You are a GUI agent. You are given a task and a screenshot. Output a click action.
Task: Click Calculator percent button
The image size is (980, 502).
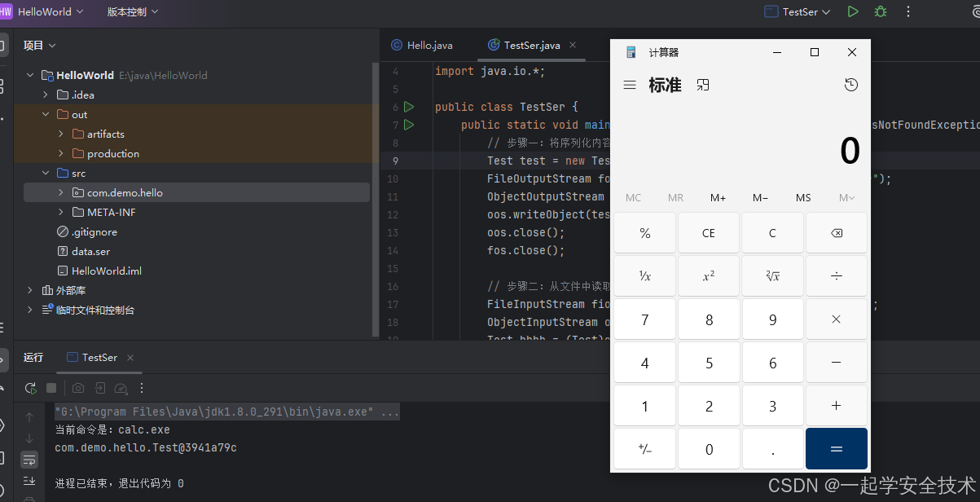pyautogui.click(x=645, y=233)
